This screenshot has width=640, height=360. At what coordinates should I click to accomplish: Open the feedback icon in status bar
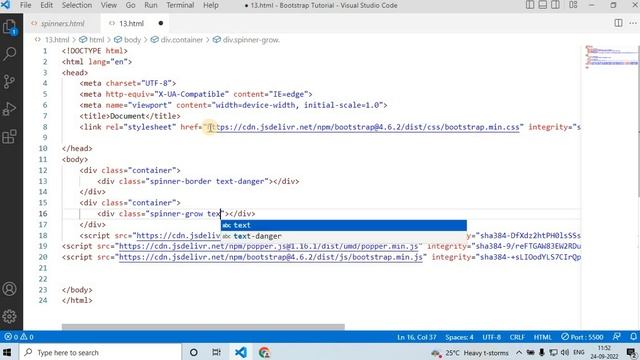pos(616,337)
